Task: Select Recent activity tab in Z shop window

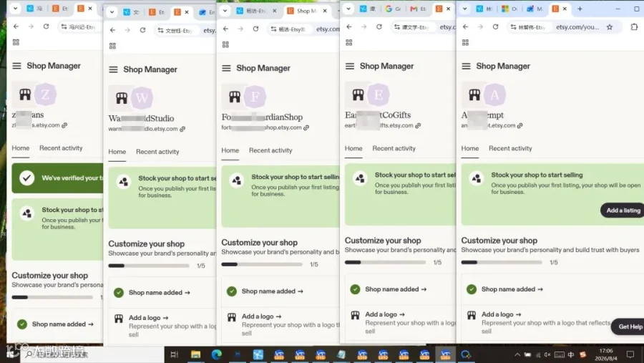Action: [x=61, y=148]
